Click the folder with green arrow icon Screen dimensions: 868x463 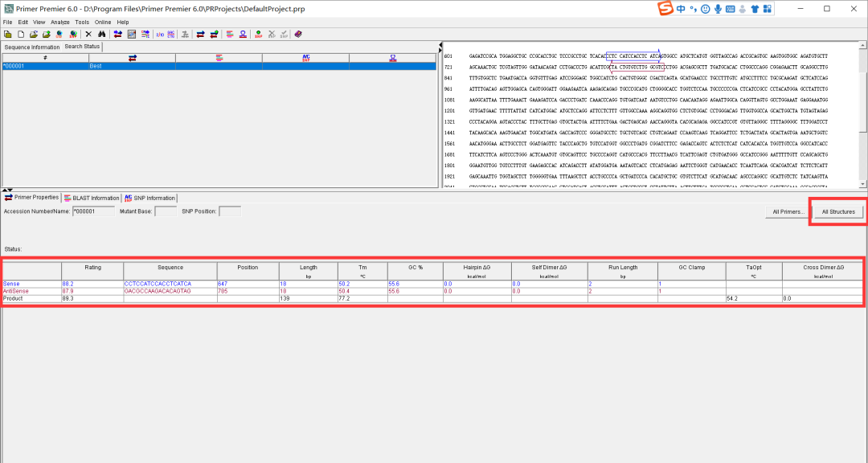[x=47, y=35]
